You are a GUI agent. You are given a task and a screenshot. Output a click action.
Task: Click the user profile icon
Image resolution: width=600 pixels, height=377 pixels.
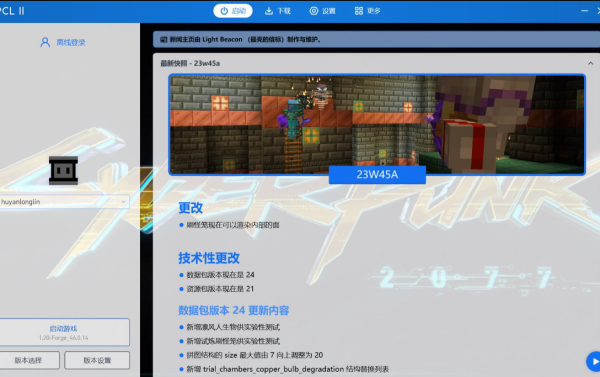pos(45,42)
